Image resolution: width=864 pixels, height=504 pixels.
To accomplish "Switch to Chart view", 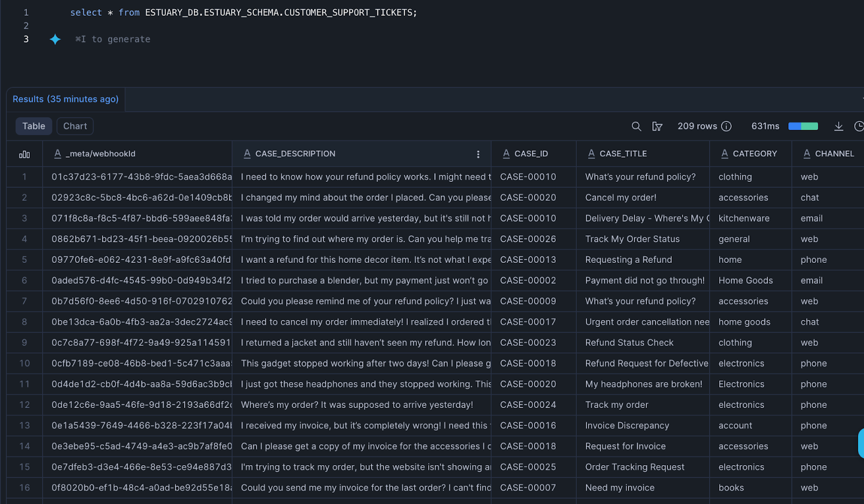I will pos(75,126).
